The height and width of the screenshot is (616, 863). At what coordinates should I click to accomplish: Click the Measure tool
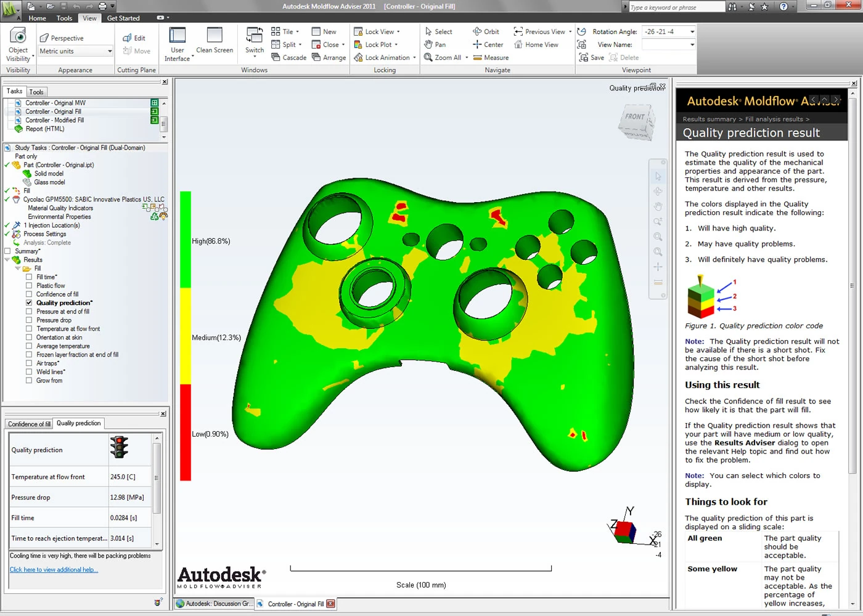tap(491, 57)
